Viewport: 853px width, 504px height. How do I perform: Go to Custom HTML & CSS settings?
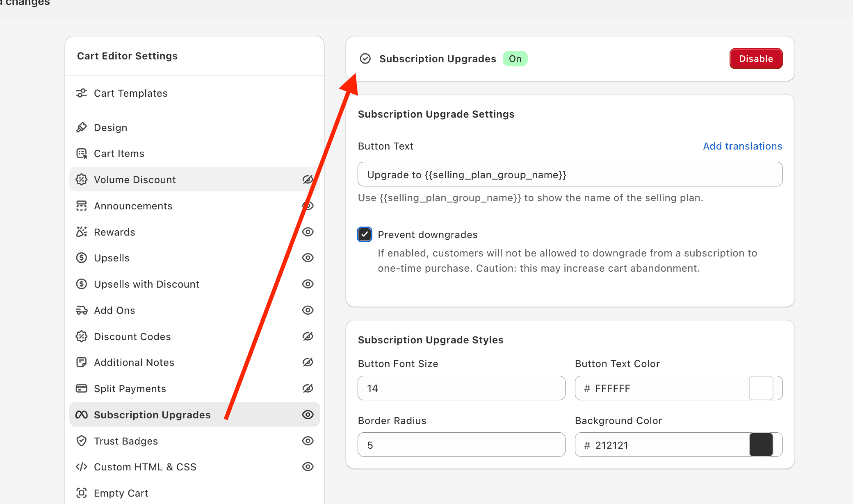point(195,467)
